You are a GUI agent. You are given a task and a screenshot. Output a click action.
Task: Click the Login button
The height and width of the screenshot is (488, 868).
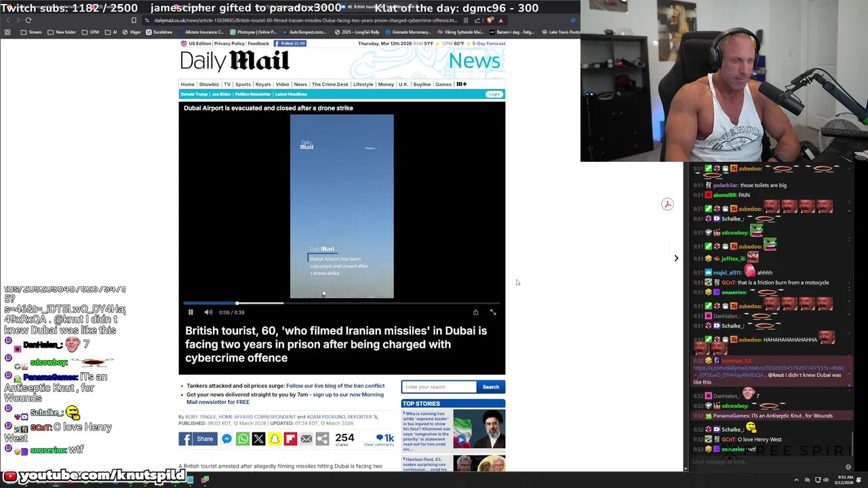point(494,94)
